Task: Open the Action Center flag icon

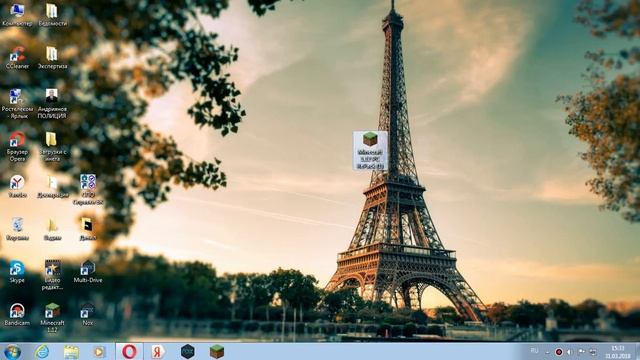Action: point(582,352)
